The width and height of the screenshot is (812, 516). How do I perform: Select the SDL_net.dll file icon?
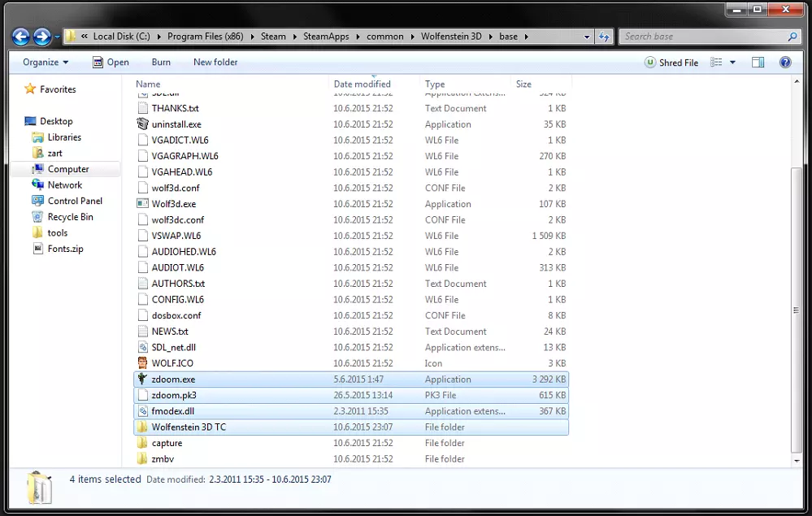pyautogui.click(x=143, y=347)
